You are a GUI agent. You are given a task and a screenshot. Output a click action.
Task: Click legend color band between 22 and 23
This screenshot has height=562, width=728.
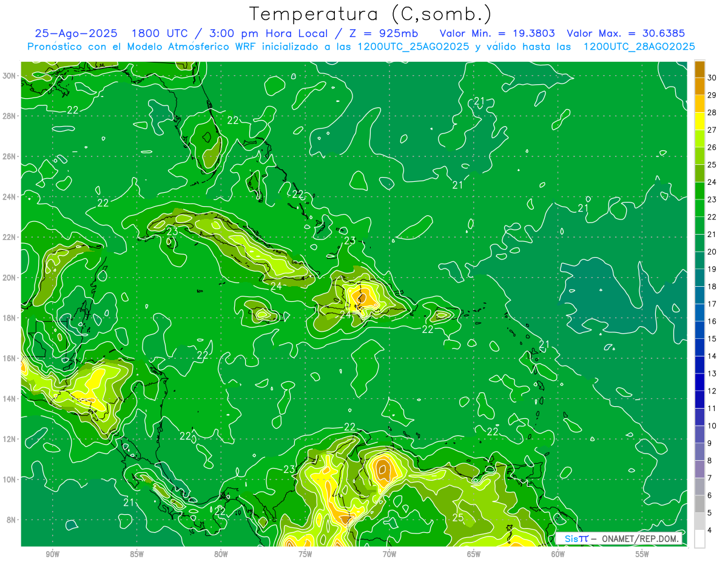[699, 208]
